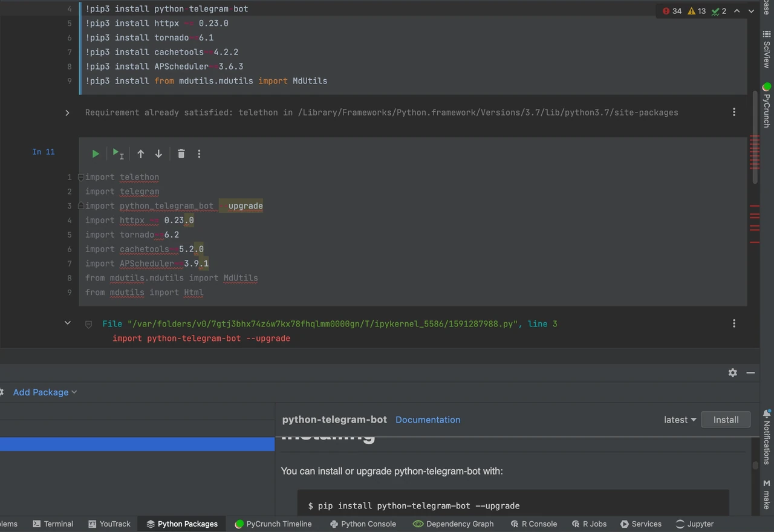Click the errors count indicator showing 34

(x=672, y=11)
